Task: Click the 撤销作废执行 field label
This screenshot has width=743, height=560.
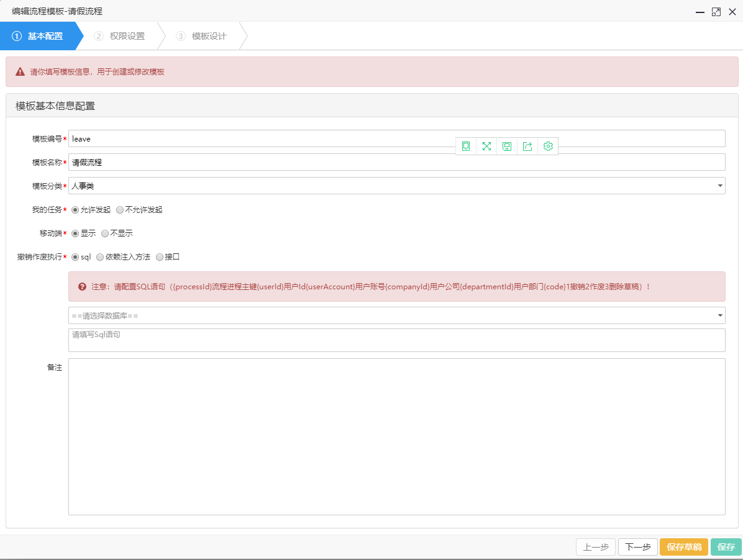Action: tap(39, 257)
